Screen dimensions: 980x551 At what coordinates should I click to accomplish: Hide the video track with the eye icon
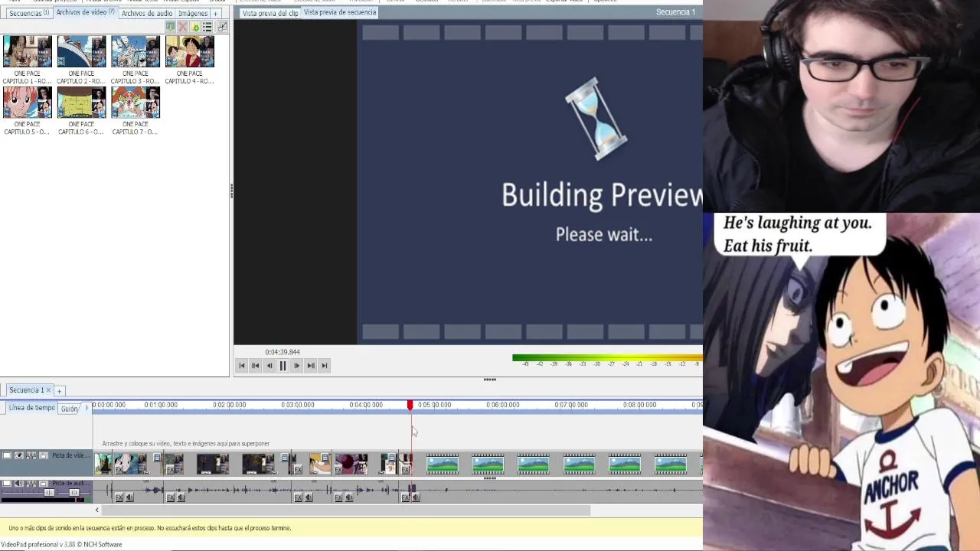[19, 455]
